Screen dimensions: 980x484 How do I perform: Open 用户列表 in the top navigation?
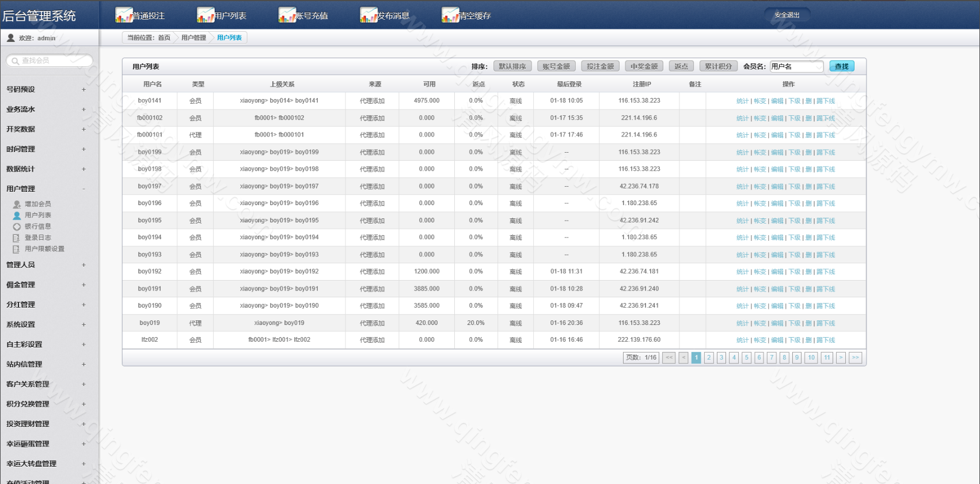[222, 16]
